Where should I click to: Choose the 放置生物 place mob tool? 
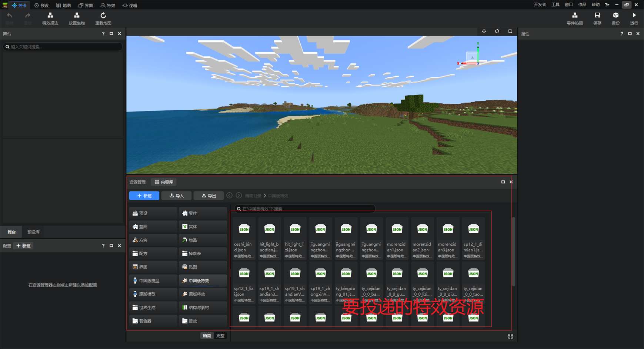pyautogui.click(x=77, y=18)
